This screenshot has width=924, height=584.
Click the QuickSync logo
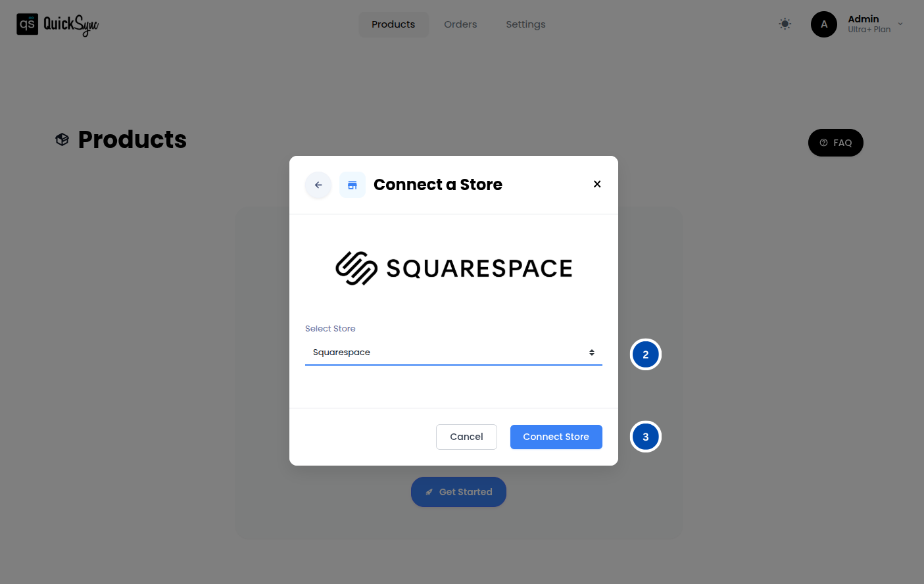click(57, 24)
